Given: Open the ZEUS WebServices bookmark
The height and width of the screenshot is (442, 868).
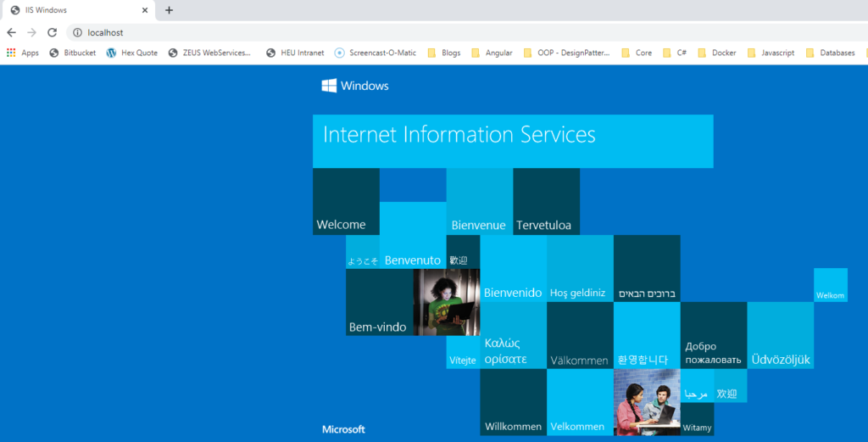Looking at the screenshot, I should pyautogui.click(x=210, y=53).
